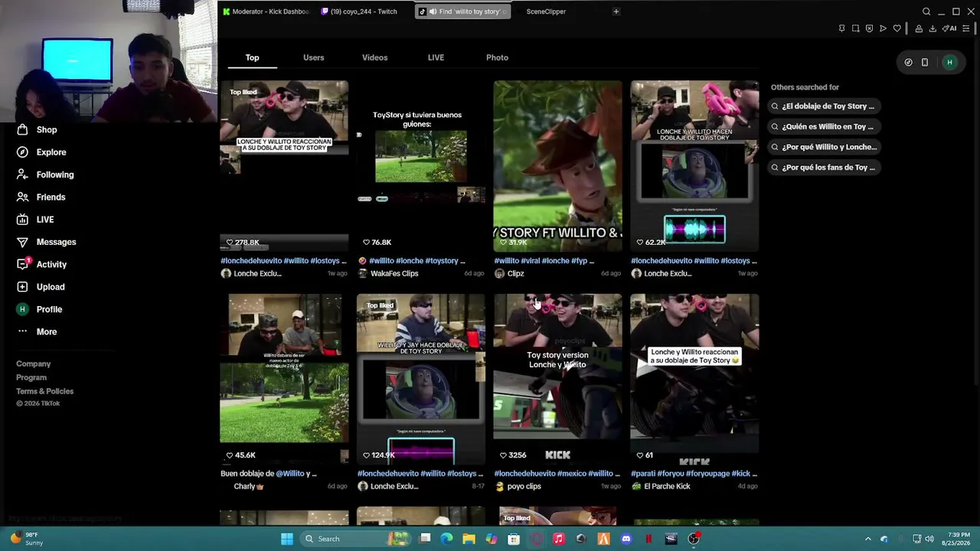
Task: Click suggestion '¿Por qué Willito y Lonche'
Action: (x=823, y=147)
